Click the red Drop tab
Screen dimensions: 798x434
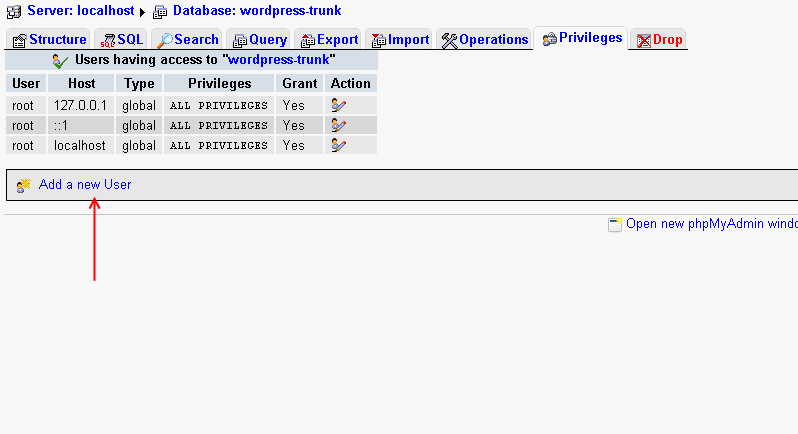660,40
